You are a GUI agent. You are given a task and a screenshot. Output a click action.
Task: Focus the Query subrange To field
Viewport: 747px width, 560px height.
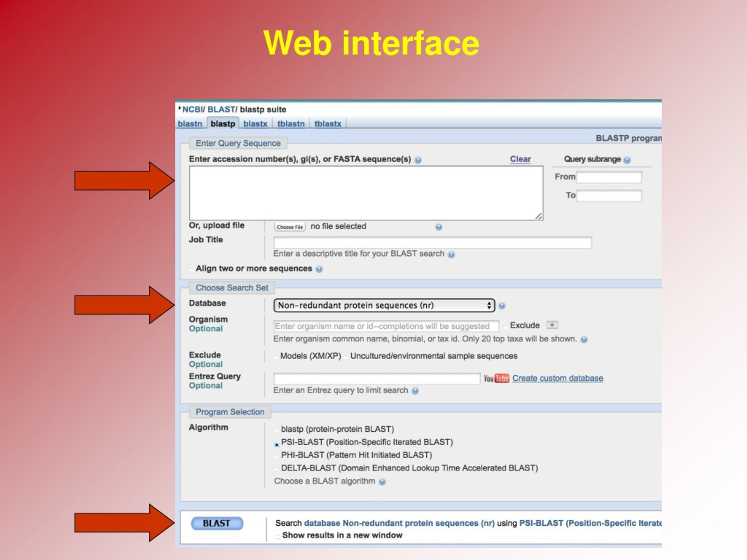609,196
